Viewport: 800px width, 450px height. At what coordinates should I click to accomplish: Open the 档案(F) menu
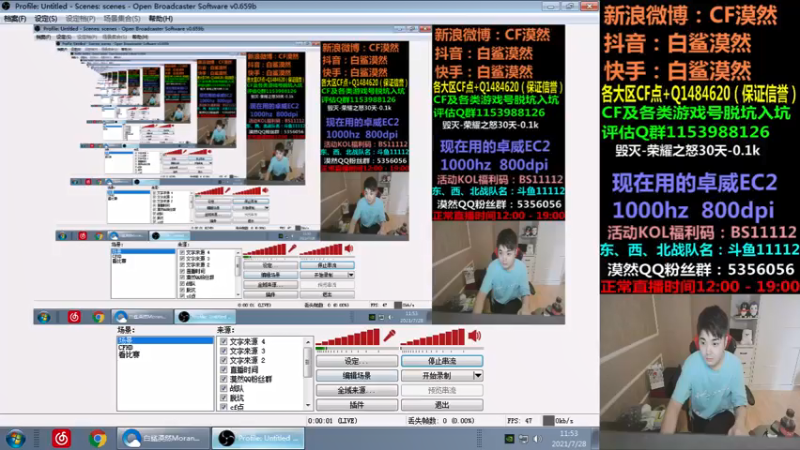pos(15,18)
